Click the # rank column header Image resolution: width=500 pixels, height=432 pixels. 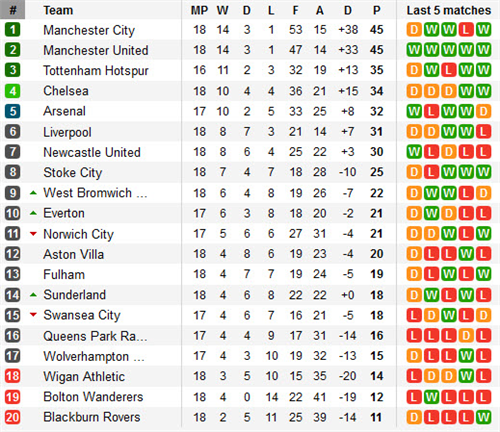coord(12,10)
